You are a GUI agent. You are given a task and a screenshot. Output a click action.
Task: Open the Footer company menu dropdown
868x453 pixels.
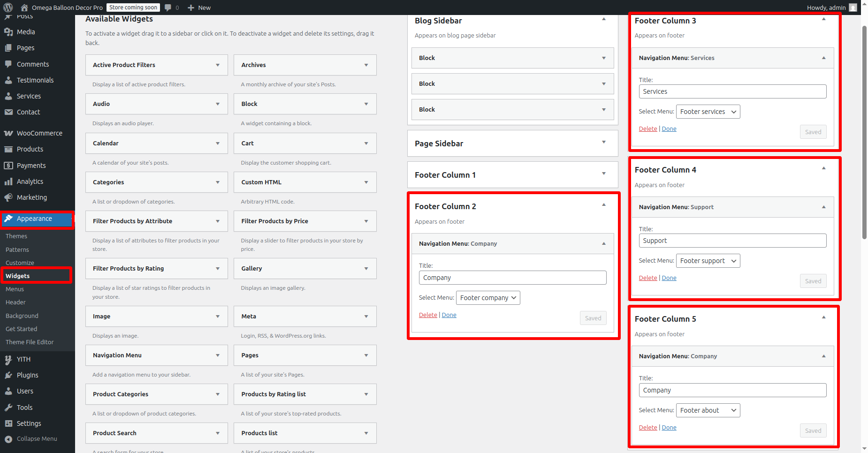[x=488, y=298]
